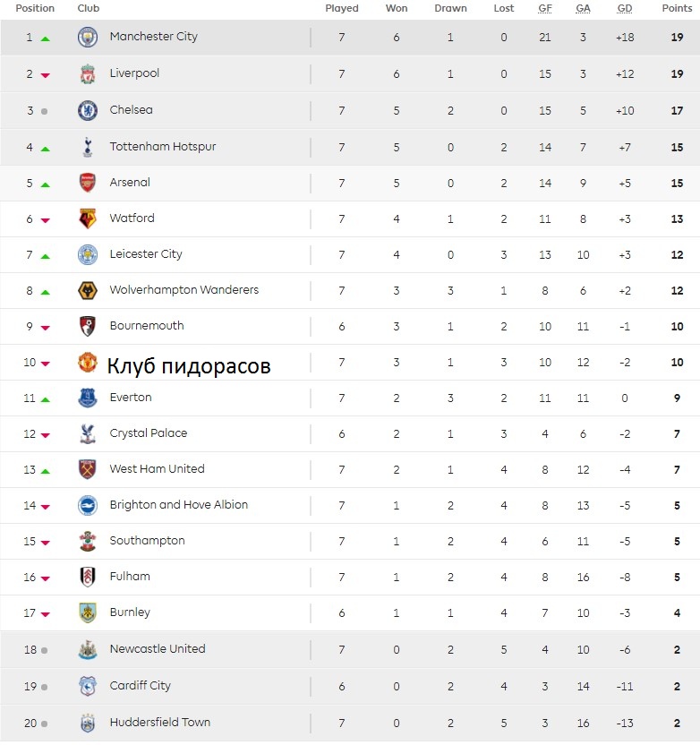
Task: Click the Arsenal cannon crest
Action: (x=88, y=183)
